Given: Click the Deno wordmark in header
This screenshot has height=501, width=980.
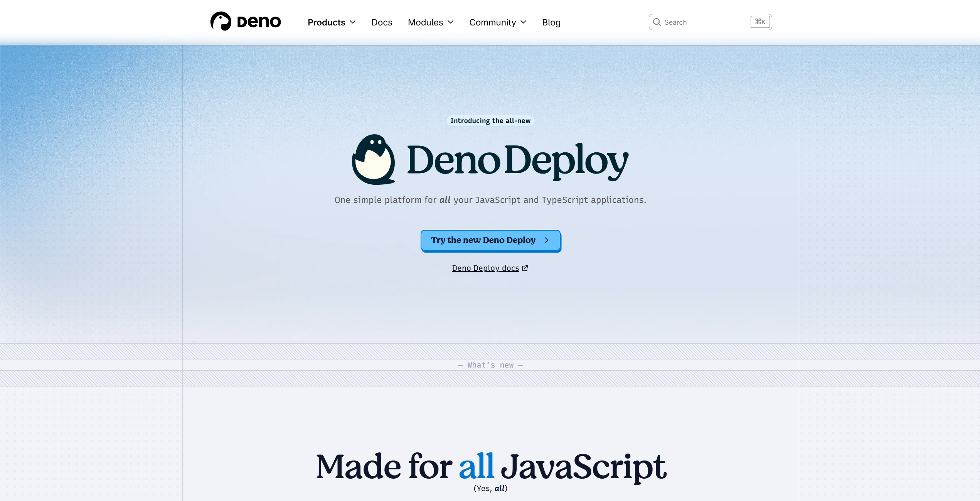Looking at the screenshot, I should click(x=259, y=22).
